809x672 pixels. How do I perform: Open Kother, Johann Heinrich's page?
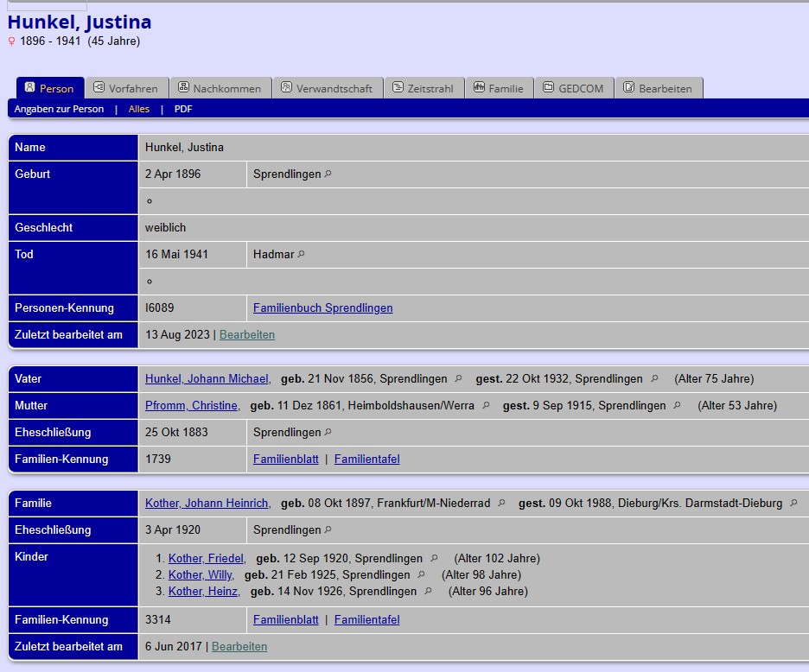[207, 503]
